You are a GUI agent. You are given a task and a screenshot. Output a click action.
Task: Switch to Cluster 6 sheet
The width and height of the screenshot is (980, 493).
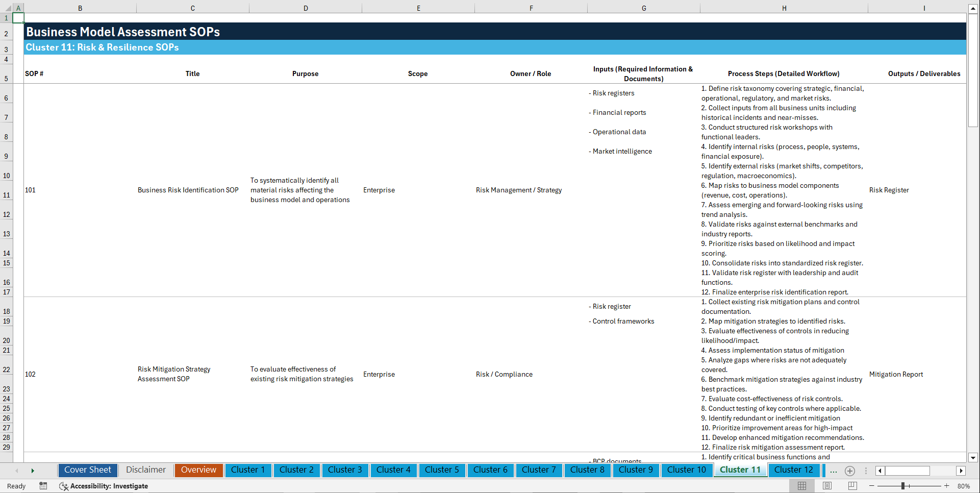coord(490,470)
